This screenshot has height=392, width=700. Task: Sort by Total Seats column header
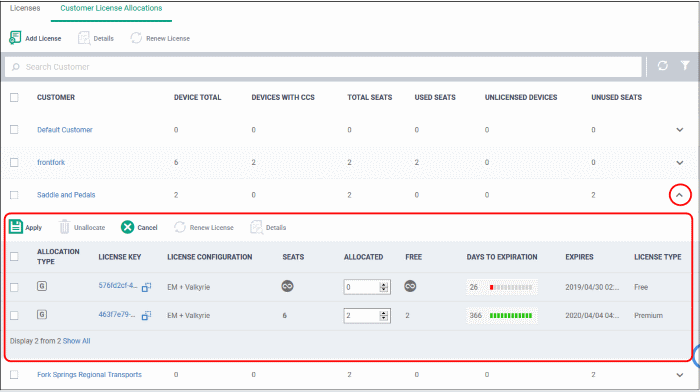coord(370,97)
